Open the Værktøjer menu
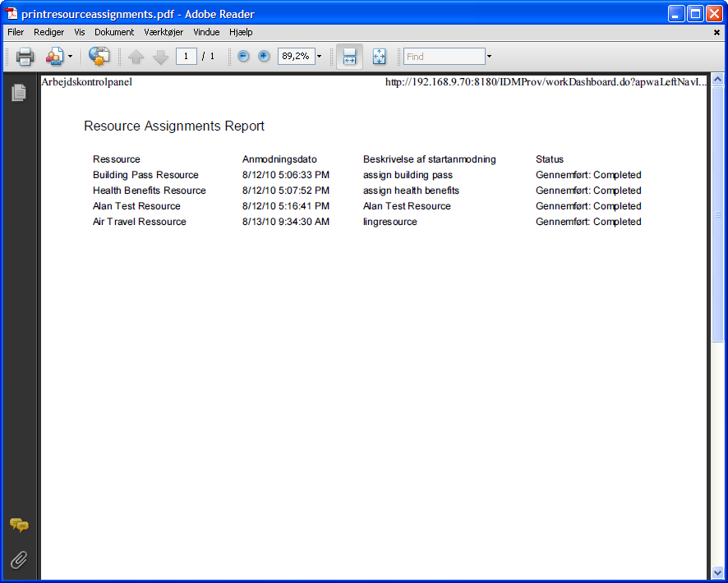 [164, 32]
